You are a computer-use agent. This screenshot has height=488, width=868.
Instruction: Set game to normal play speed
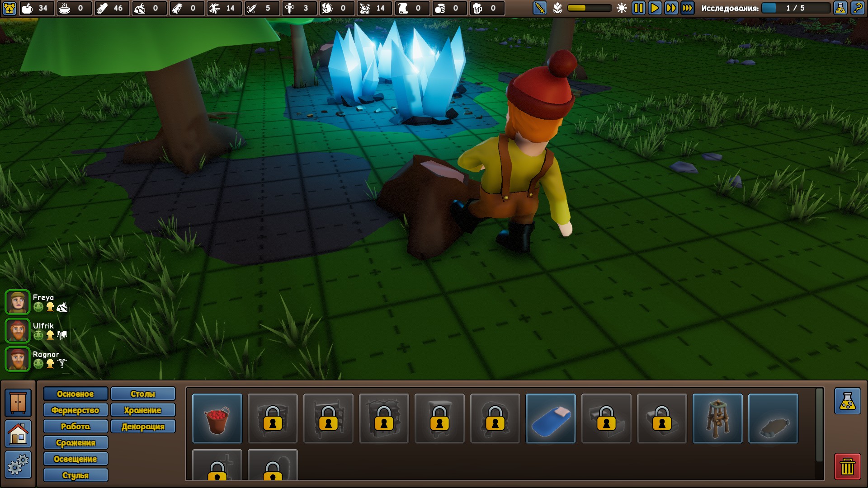pos(655,8)
